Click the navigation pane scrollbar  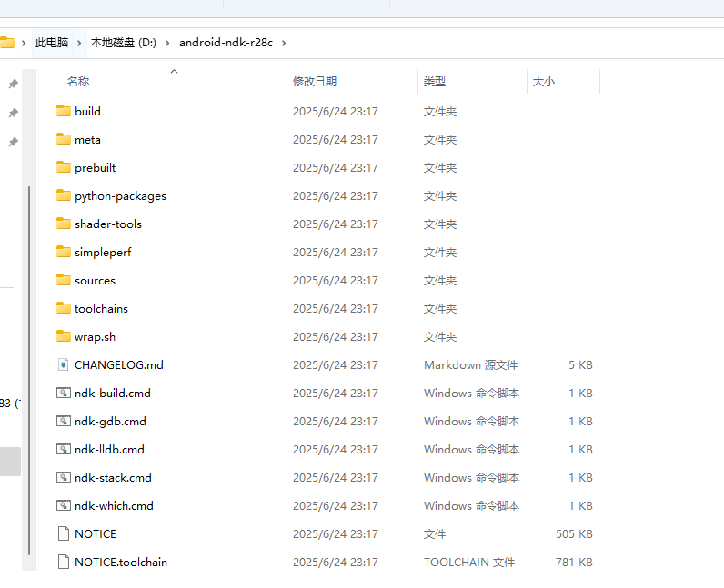(x=29, y=369)
